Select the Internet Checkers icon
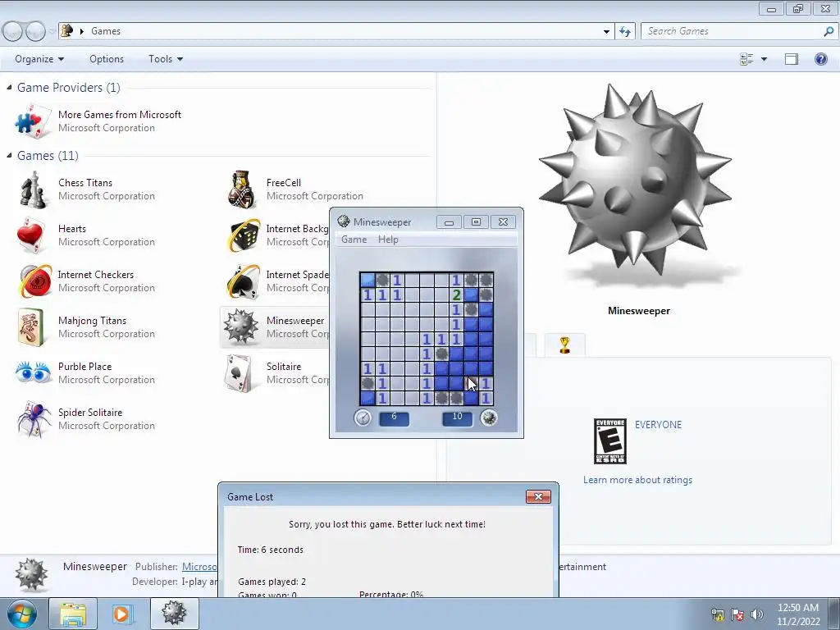The height and width of the screenshot is (630, 840). click(34, 281)
